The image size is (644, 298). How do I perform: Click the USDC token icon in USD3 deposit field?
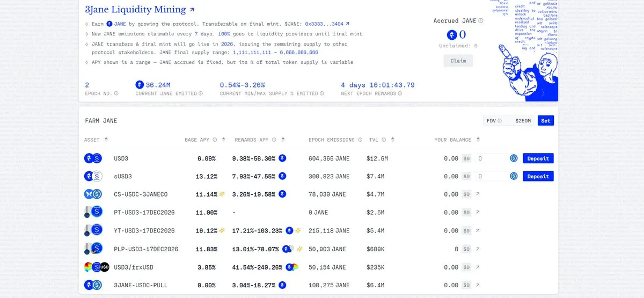[514, 158]
